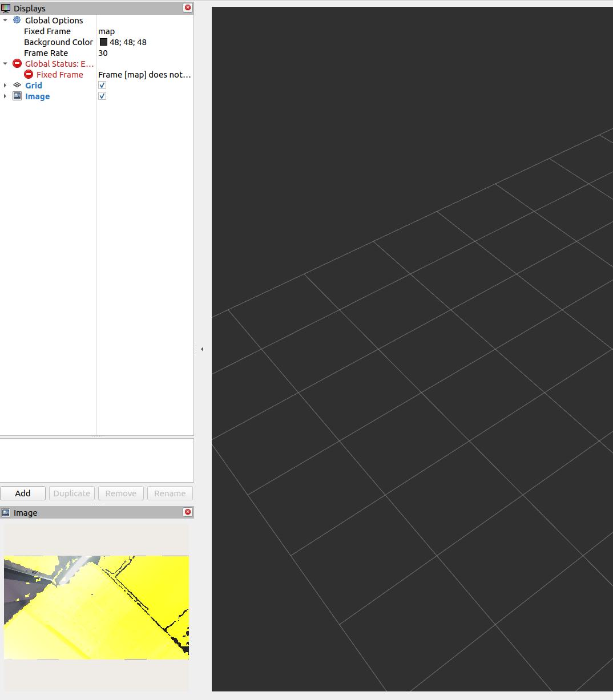The width and height of the screenshot is (613, 700).
Task: Click the Image panel header icon
Action: [x=6, y=512]
